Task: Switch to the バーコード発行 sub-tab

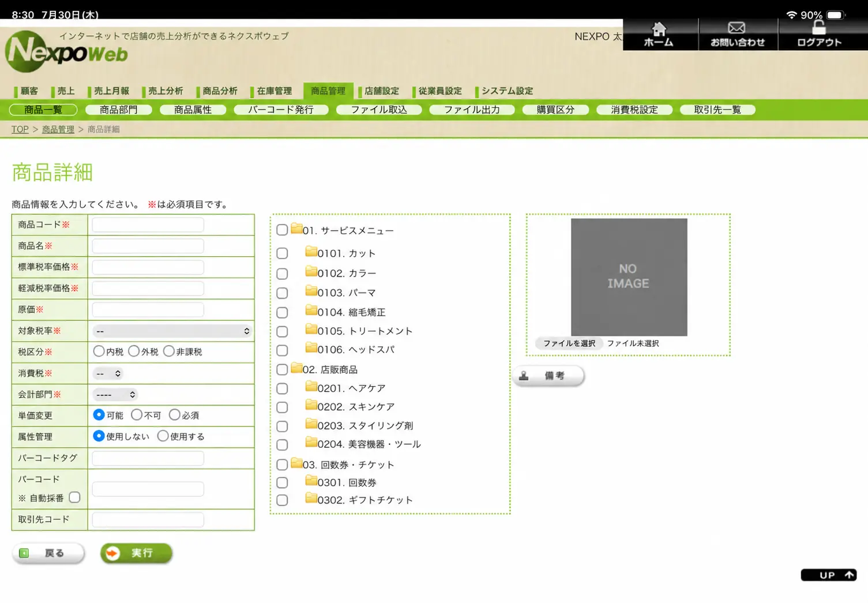Action: click(281, 110)
